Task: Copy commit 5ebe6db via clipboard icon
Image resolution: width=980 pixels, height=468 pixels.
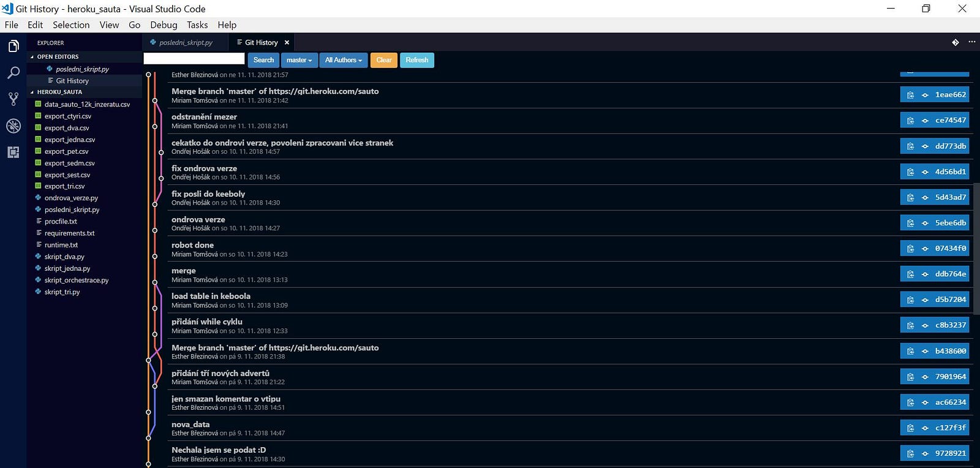Action: click(910, 223)
